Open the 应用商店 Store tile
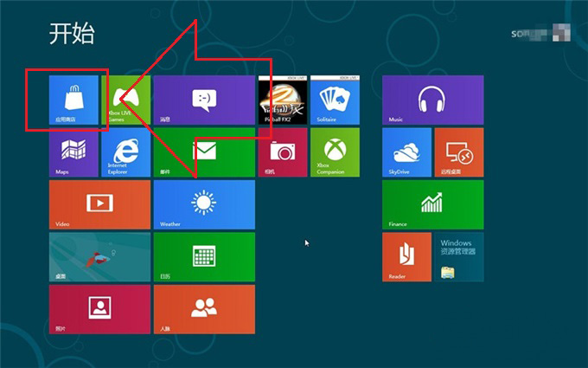Image resolution: width=588 pixels, height=368 pixels. point(73,100)
